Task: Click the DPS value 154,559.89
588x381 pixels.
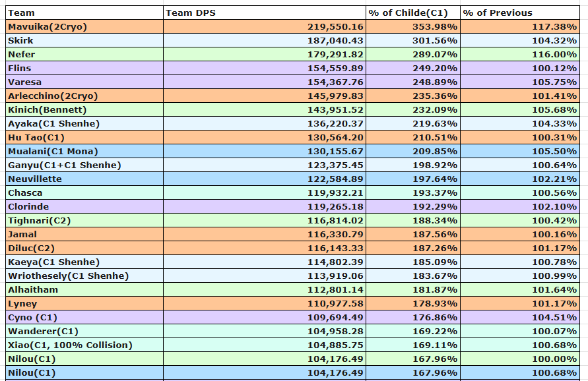Action: tap(265, 68)
